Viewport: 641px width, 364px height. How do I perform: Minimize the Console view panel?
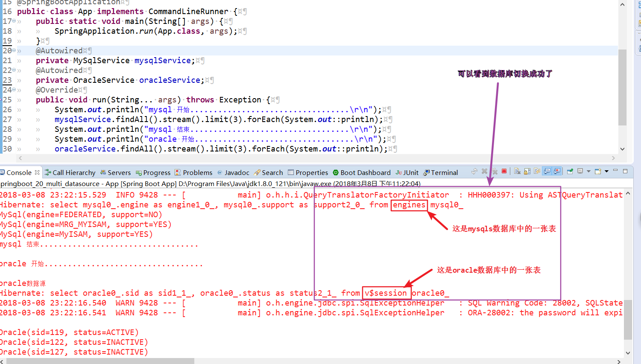click(615, 170)
